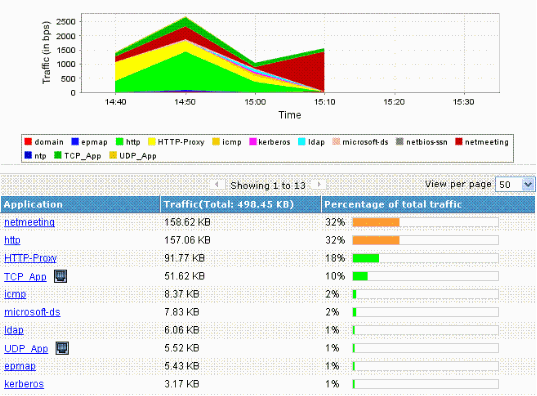This screenshot has height=396, width=537.
Task: Click the HTTP-Proxy legend color swatch
Action: [x=152, y=141]
